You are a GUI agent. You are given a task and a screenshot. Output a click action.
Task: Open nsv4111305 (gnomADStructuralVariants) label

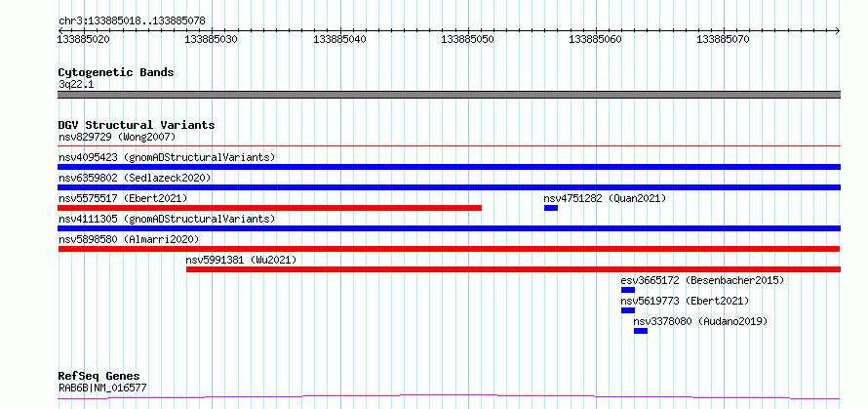pyautogui.click(x=167, y=219)
